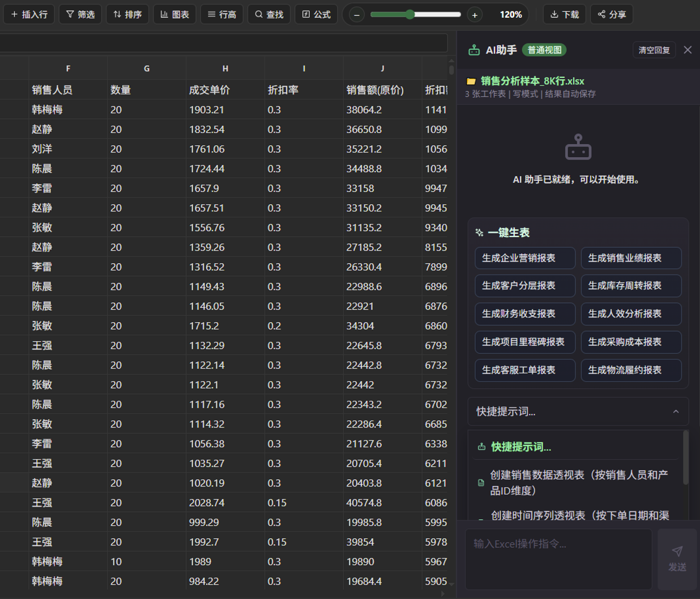Viewport: 700px width, 599px height.
Task: Select the 行高 row height tool
Action: 222,14
